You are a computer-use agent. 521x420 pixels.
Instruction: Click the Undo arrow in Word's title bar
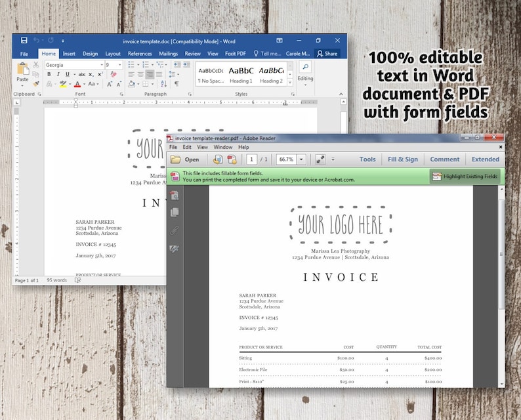(36, 40)
